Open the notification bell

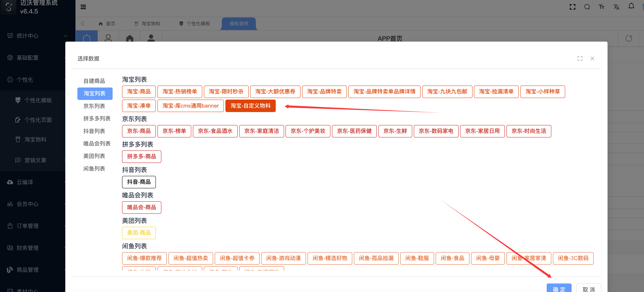coord(631,6)
